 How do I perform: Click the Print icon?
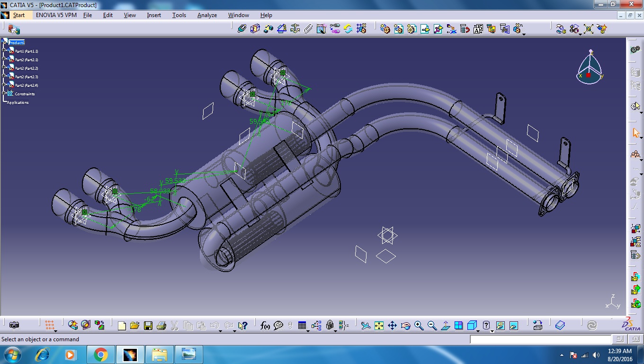pyautogui.click(x=161, y=326)
